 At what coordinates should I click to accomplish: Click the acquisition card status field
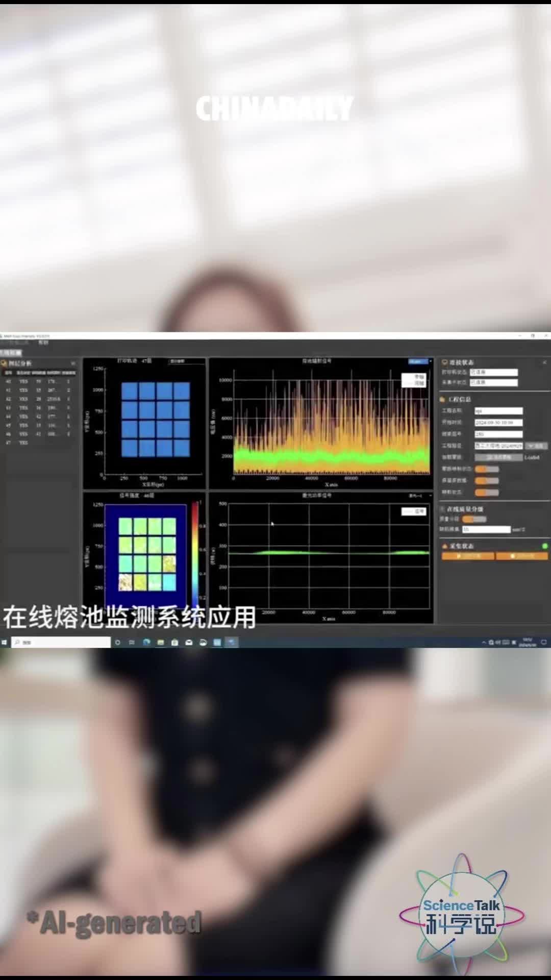pos(493,382)
